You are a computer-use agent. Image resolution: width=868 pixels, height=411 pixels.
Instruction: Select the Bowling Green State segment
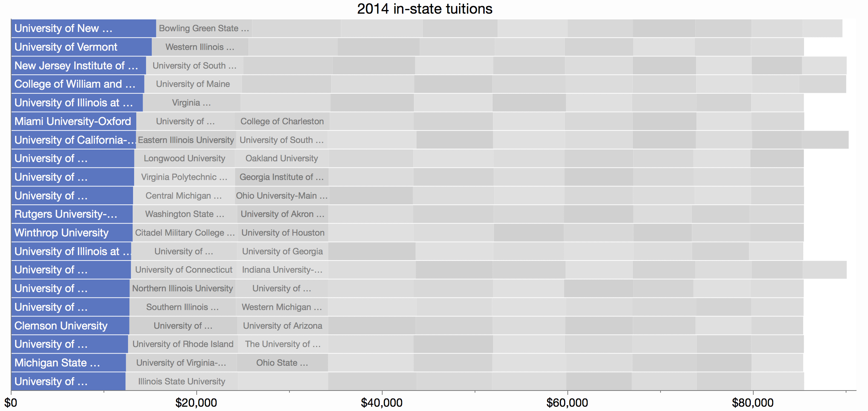[x=204, y=28]
